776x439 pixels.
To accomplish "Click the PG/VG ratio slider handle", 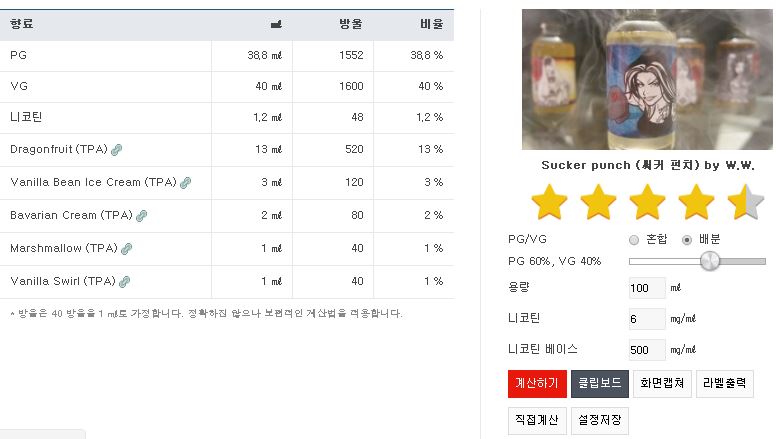I will pyautogui.click(x=710, y=261).
